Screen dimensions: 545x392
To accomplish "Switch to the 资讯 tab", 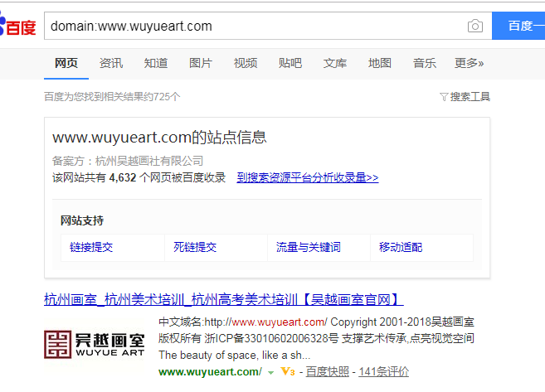I will (x=111, y=63).
